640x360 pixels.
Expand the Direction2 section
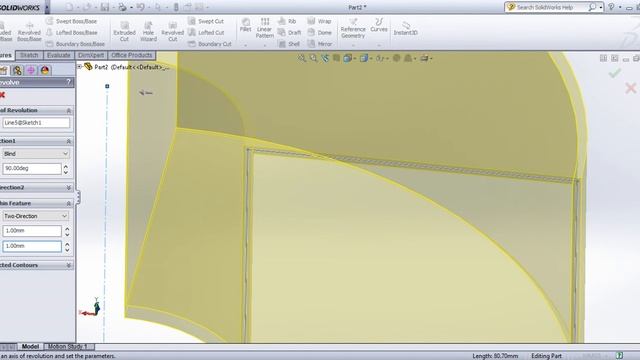coord(69,187)
